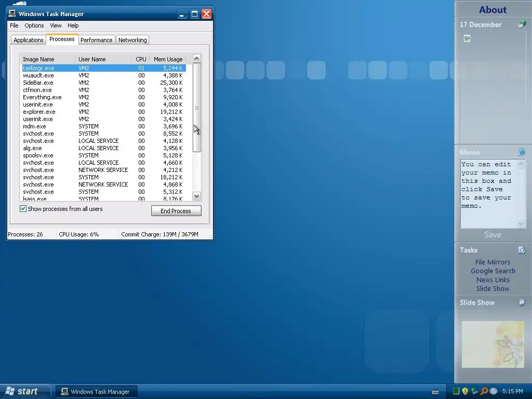Open the Help menu

coord(73,25)
